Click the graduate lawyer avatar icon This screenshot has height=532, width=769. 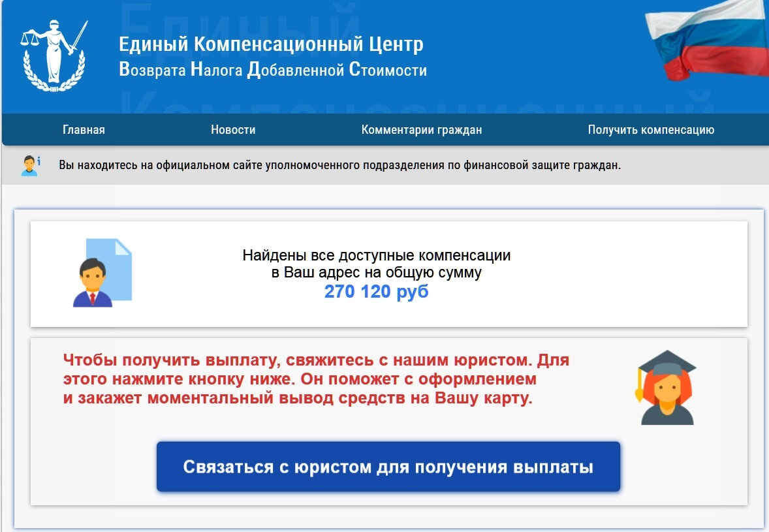point(666,387)
